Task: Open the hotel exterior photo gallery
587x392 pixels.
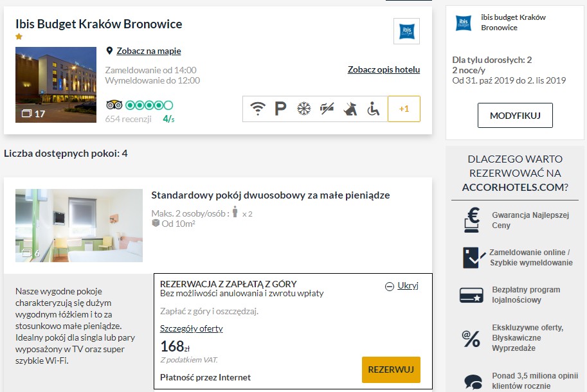Action: (x=56, y=85)
